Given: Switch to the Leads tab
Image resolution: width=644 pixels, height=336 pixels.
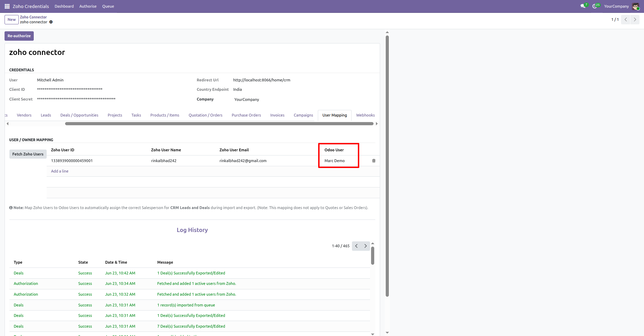Looking at the screenshot, I should [46, 115].
